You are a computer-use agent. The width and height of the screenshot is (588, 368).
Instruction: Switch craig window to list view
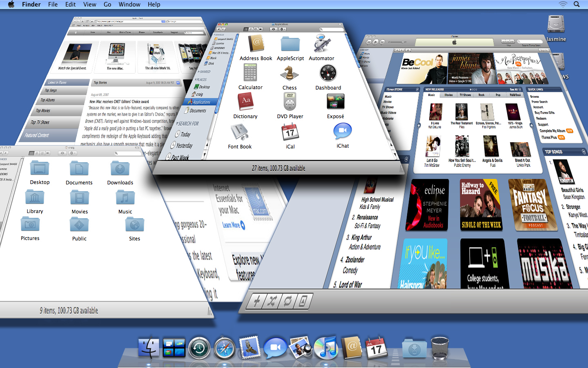(x=36, y=153)
